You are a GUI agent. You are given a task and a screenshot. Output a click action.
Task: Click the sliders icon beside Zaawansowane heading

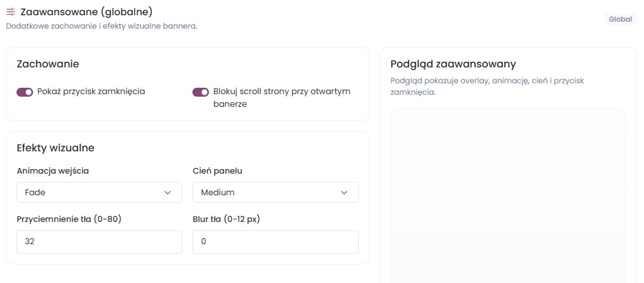(11, 11)
